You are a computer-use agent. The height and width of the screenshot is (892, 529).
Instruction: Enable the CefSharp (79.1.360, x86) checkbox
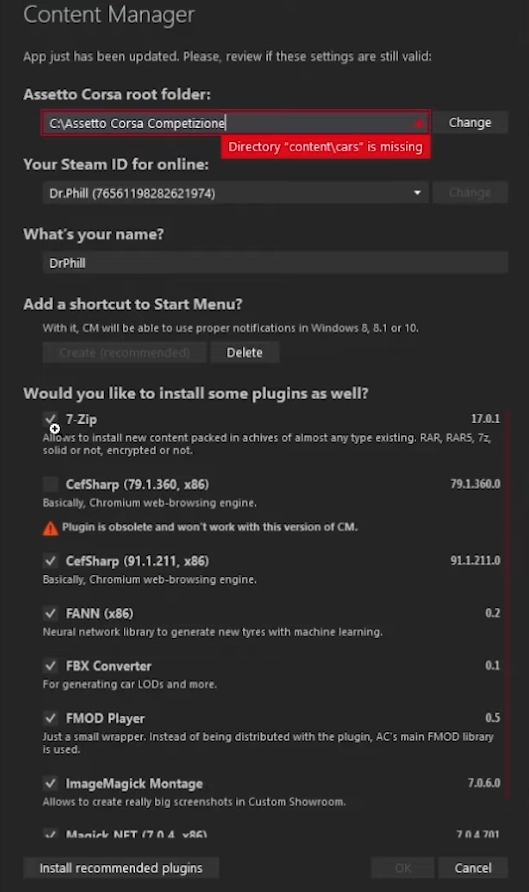tap(51, 484)
